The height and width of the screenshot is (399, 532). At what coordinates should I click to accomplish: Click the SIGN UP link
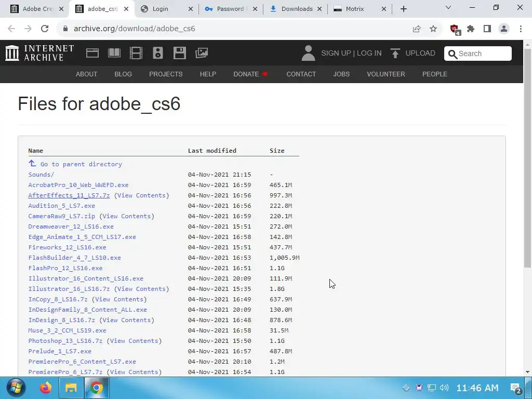tap(336, 54)
